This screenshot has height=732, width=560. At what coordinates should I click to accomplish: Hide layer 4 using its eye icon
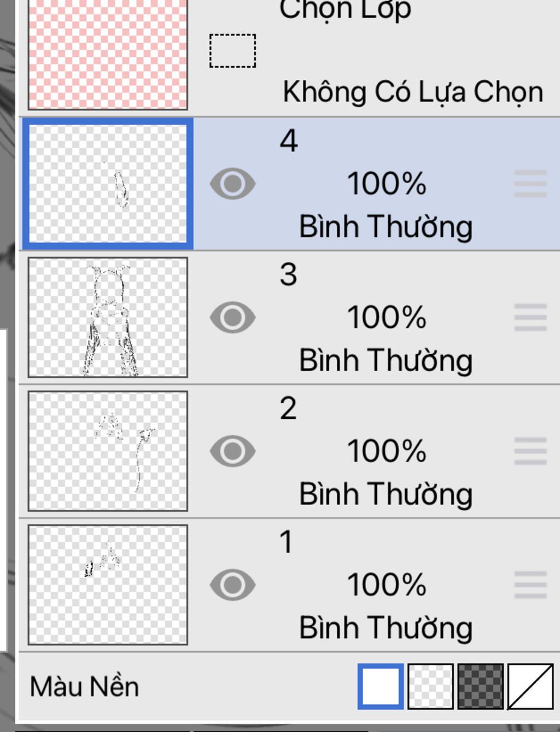click(232, 184)
